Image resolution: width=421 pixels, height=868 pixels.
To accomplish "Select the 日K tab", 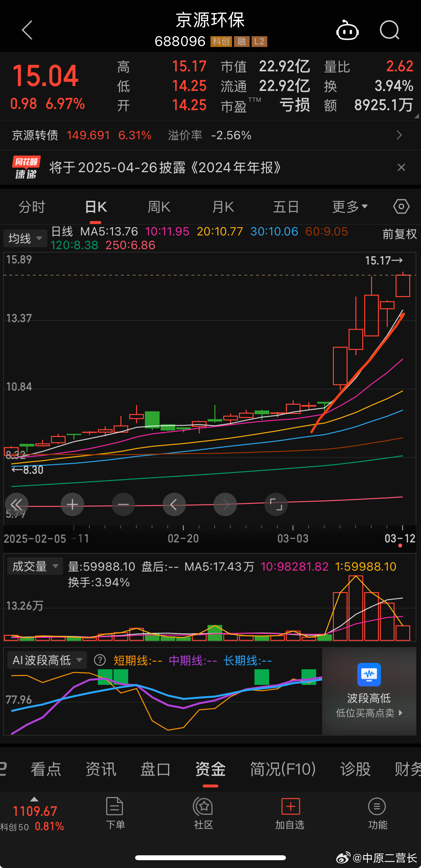I will pyautogui.click(x=96, y=206).
